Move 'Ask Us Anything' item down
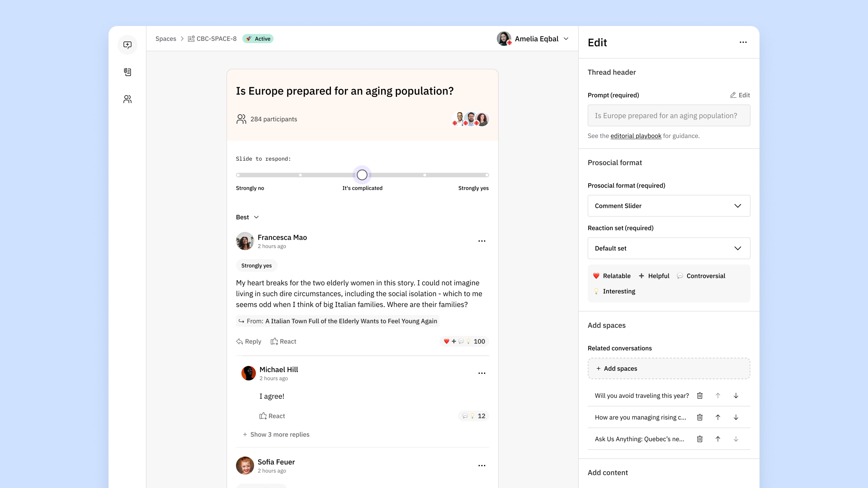 [736, 439]
